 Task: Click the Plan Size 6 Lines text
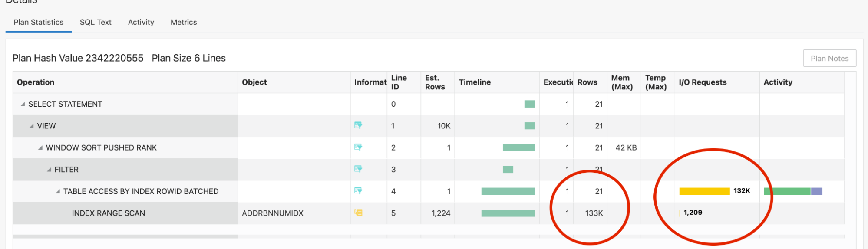click(x=188, y=58)
